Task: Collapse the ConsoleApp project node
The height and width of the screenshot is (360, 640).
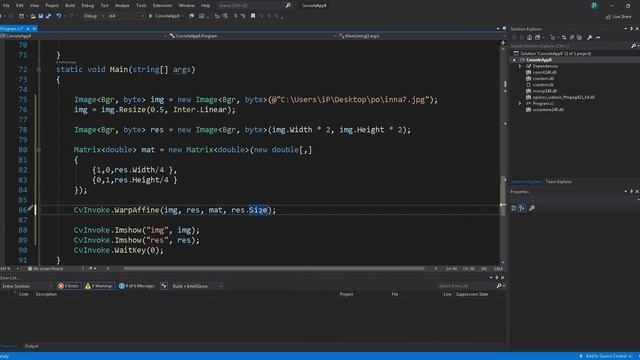Action: pos(514,60)
